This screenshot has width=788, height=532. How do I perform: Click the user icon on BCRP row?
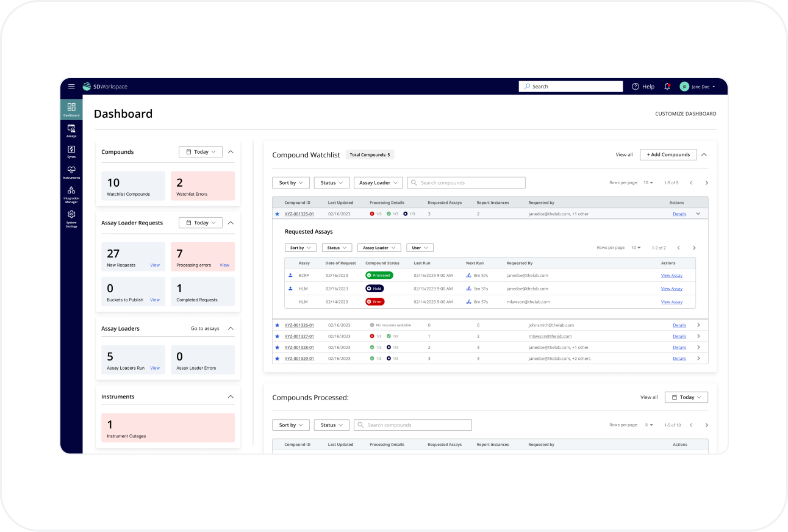(290, 275)
